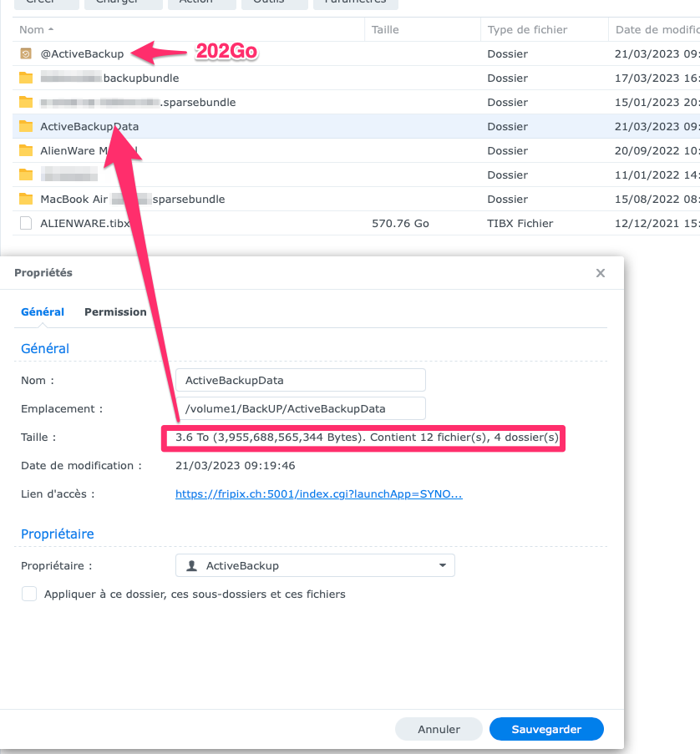Screen dimensions: 700x754
Task: Click the Emplacement path field
Action: [300, 408]
